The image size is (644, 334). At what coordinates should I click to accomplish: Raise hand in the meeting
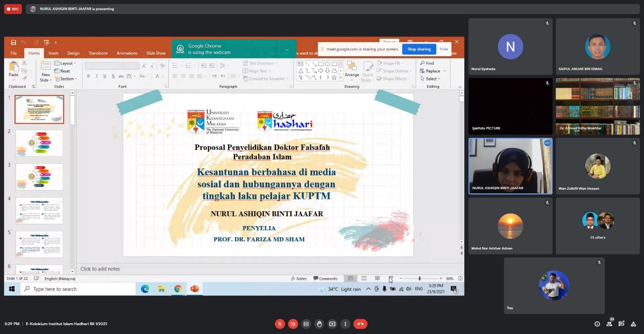pos(319,324)
